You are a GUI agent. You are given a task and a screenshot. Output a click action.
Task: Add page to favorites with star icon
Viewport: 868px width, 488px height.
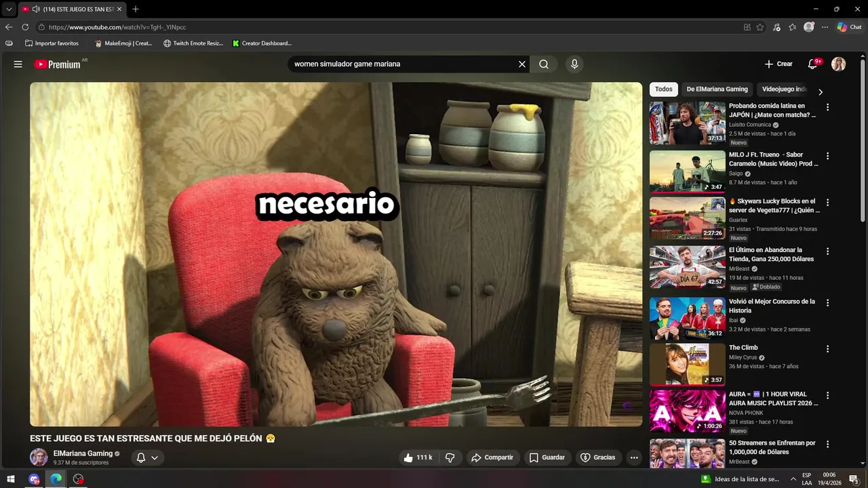pos(760,27)
